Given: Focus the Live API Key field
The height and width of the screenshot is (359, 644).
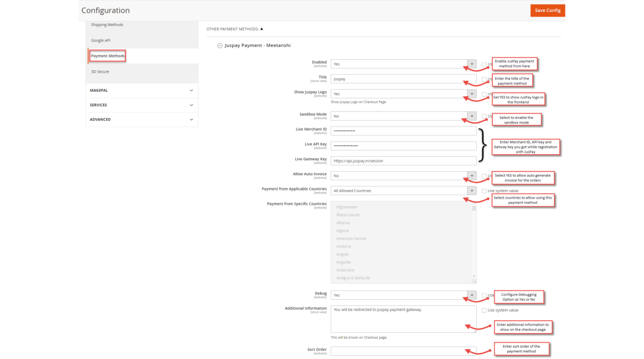Looking at the screenshot, I should point(403,146).
